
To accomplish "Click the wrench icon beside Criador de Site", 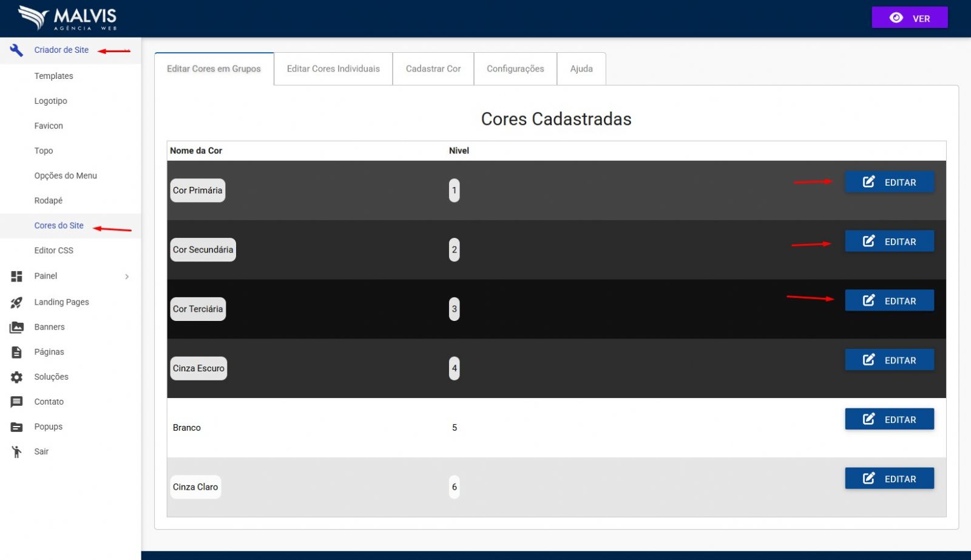I will tap(16, 50).
